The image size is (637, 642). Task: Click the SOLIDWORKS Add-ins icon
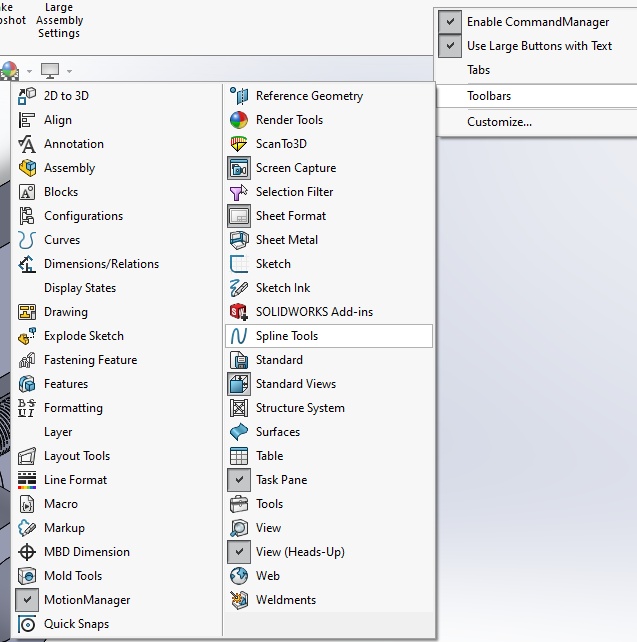pos(239,312)
